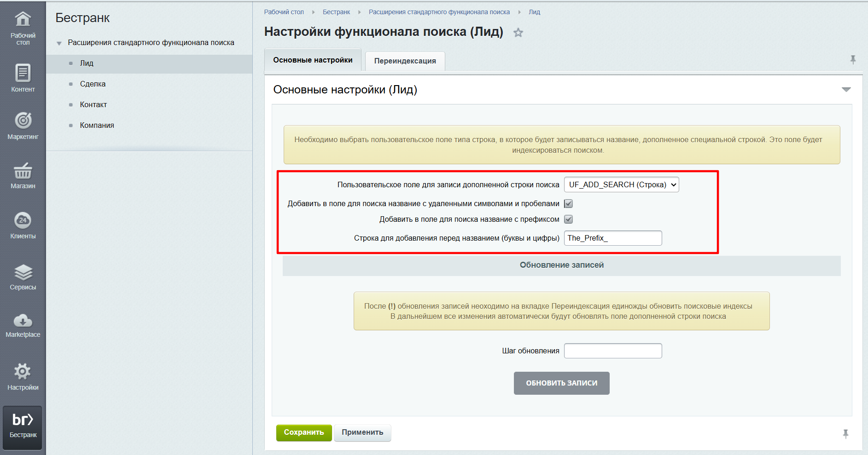This screenshot has height=455, width=868.
Task: Open the UF_ADD_SEARCH field dropdown
Action: point(621,185)
